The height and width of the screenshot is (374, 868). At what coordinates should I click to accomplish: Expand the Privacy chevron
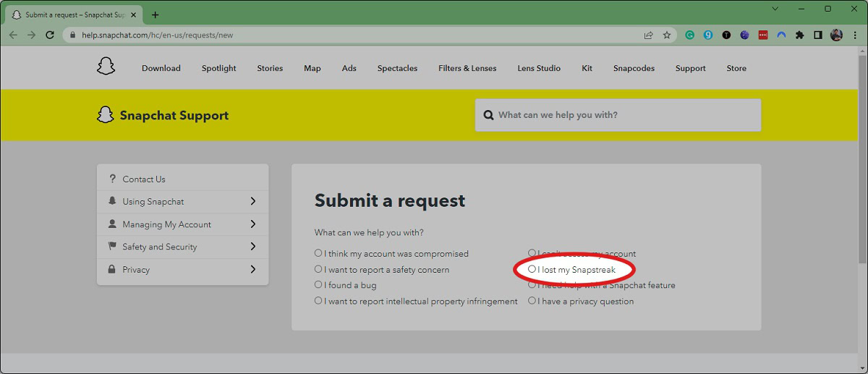point(253,269)
